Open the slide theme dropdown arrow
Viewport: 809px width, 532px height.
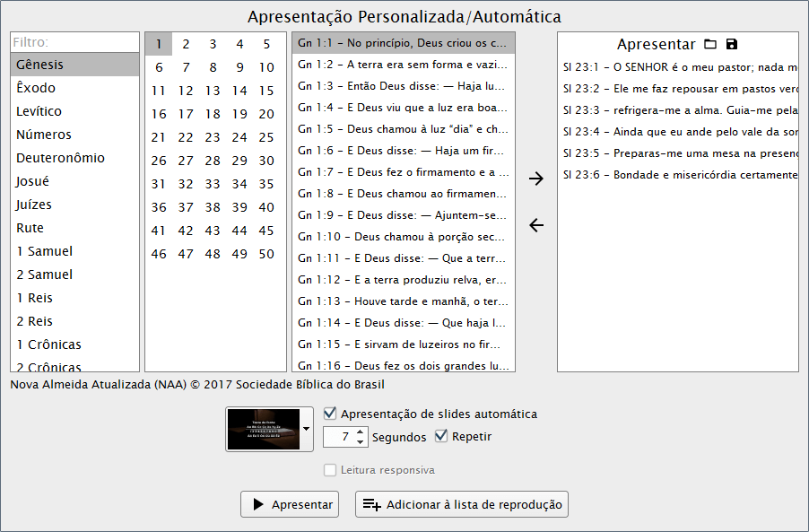click(x=307, y=429)
